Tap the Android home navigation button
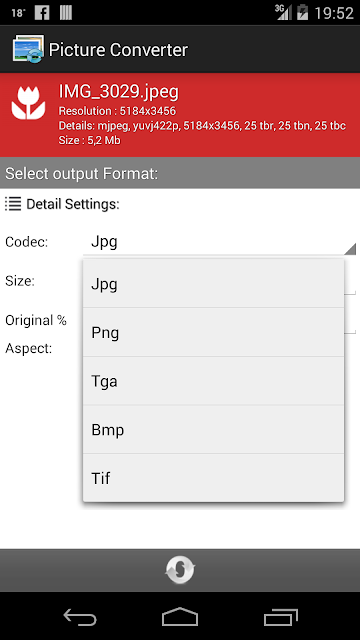The image size is (360, 640). [180, 616]
